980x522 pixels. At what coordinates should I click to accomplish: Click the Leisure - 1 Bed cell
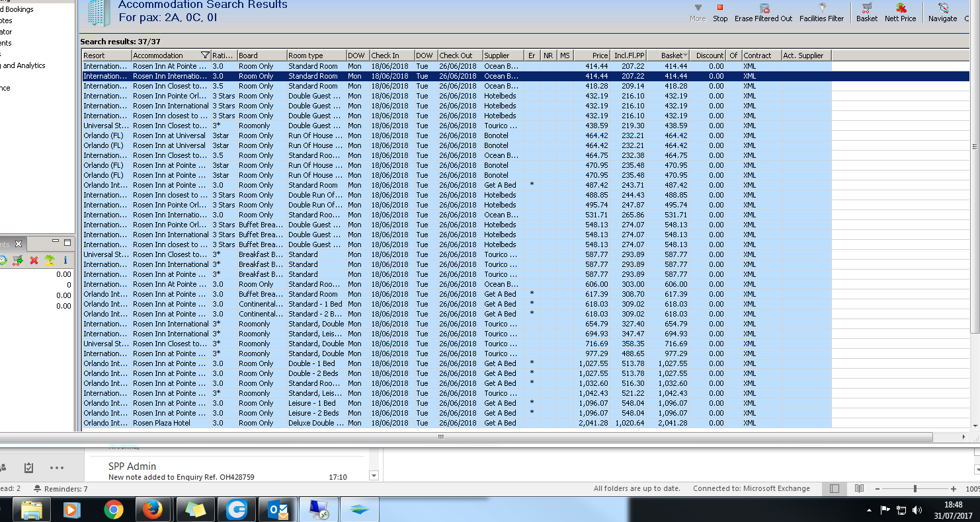pyautogui.click(x=316, y=403)
